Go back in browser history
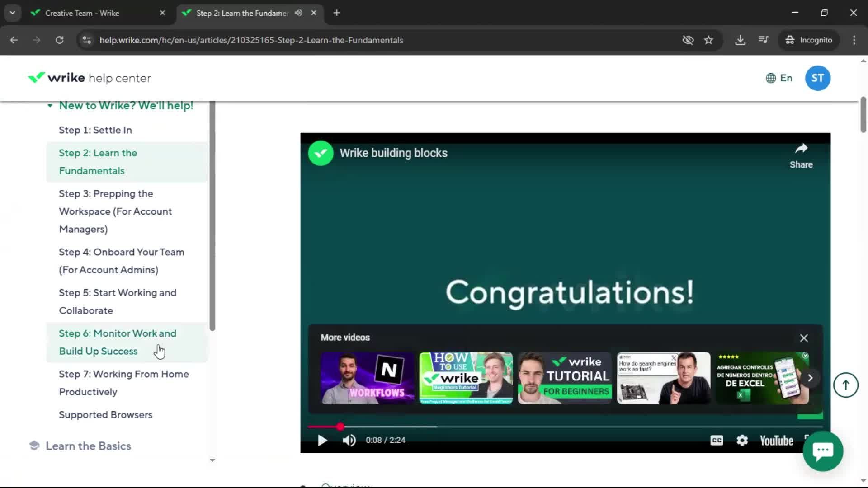Viewport: 868px width, 488px height. (x=14, y=40)
